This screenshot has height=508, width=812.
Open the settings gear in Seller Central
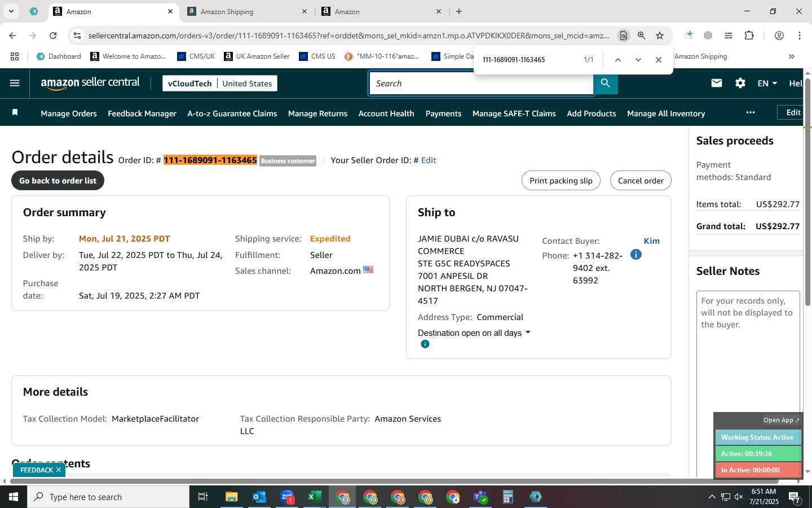pyautogui.click(x=740, y=83)
